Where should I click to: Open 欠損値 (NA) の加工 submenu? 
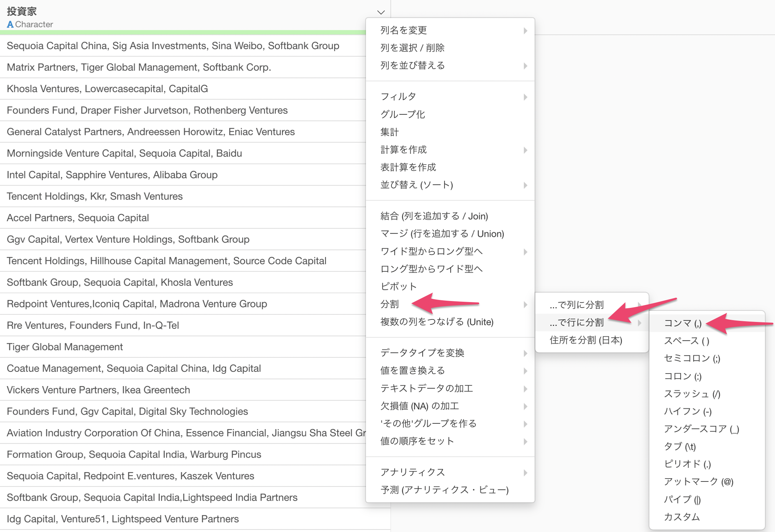(450, 406)
